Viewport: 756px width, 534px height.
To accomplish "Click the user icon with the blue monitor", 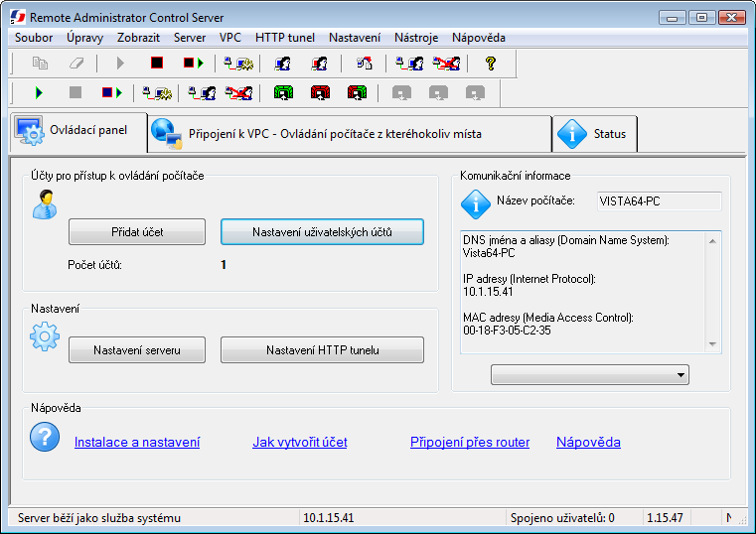I will coord(282,64).
